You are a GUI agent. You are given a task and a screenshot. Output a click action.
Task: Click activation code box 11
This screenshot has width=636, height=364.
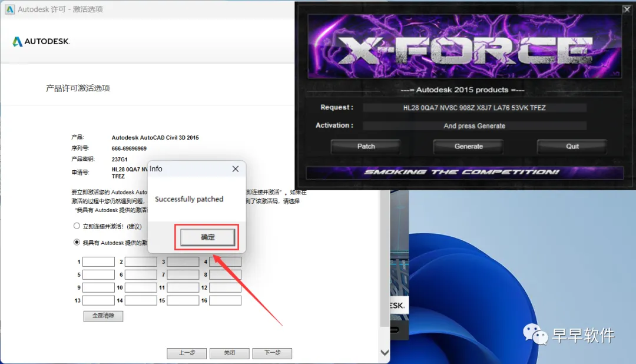pos(183,287)
